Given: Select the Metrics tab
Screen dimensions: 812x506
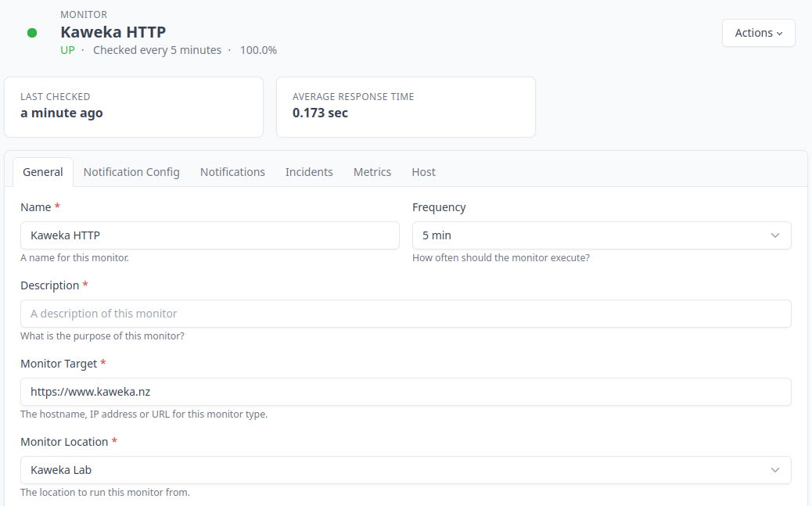Looking at the screenshot, I should 372,172.
